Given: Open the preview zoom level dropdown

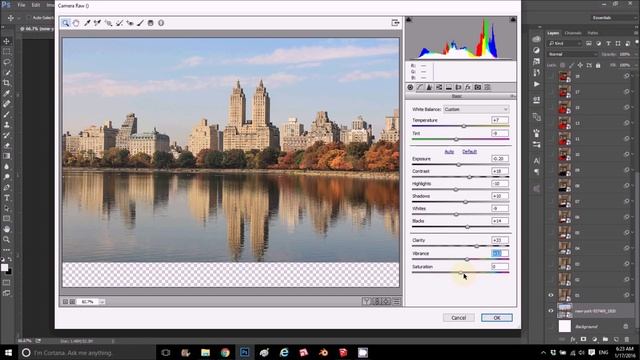Looking at the screenshot, I should 102,302.
